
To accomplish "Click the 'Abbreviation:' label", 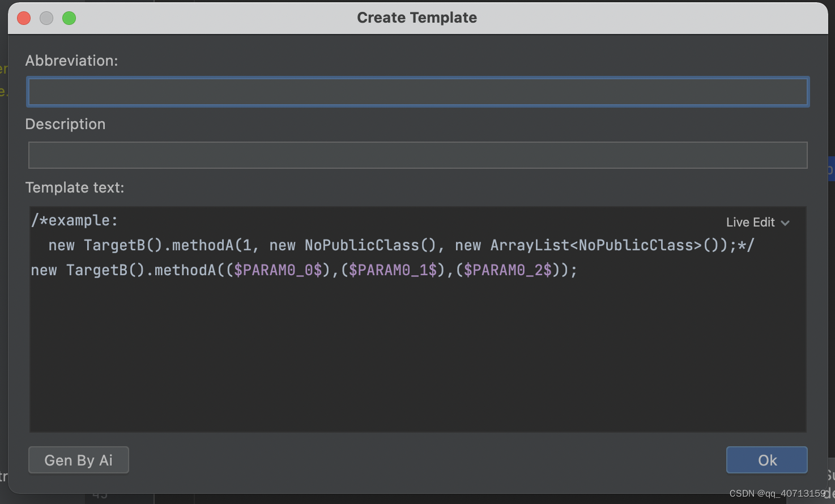I will point(72,61).
